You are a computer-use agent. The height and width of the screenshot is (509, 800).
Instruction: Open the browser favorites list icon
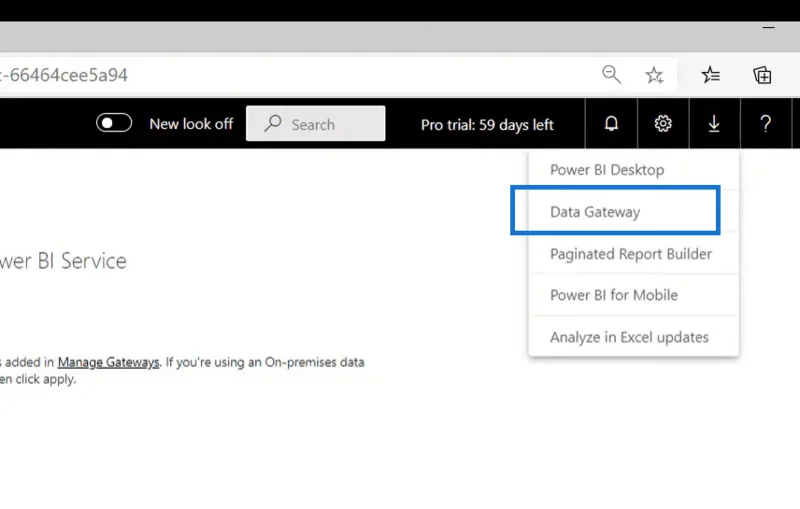pos(710,75)
